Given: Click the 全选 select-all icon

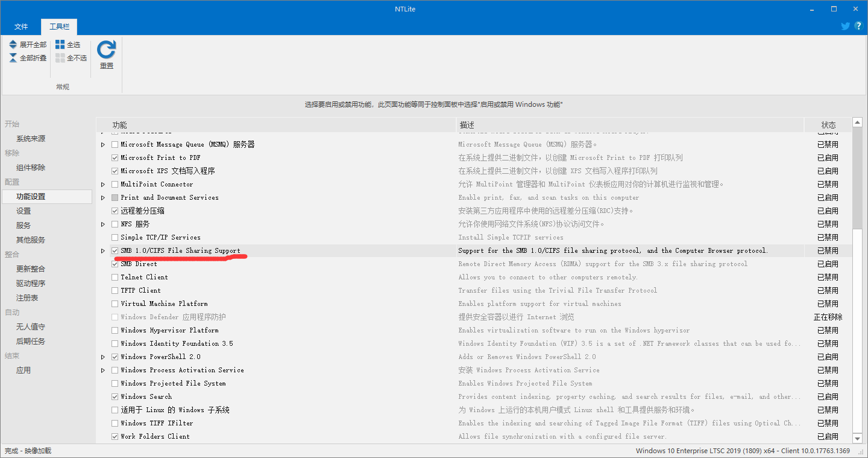Looking at the screenshot, I should click(x=60, y=45).
